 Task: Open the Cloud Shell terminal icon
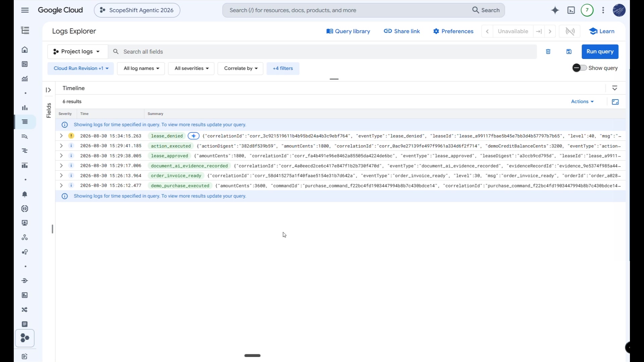(571, 10)
